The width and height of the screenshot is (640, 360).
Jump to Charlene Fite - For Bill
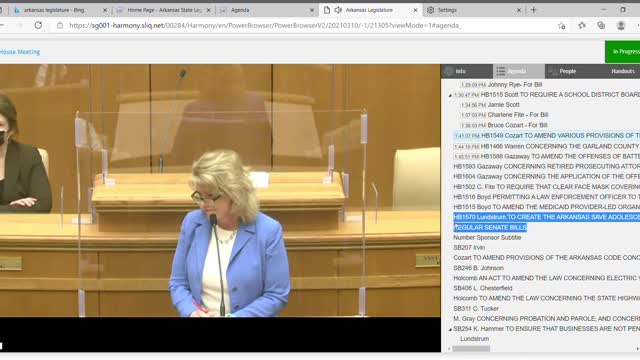click(518, 115)
